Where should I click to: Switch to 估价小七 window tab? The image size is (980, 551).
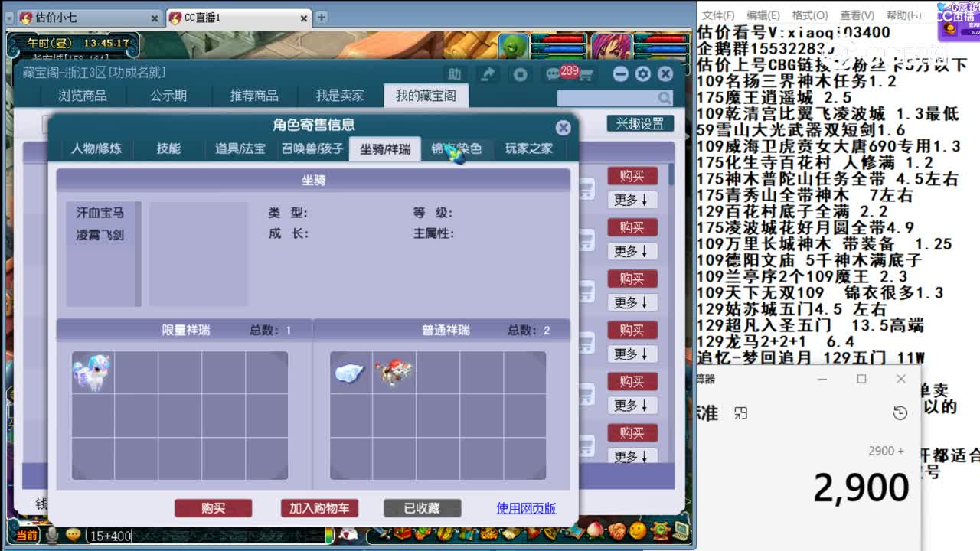(88, 18)
